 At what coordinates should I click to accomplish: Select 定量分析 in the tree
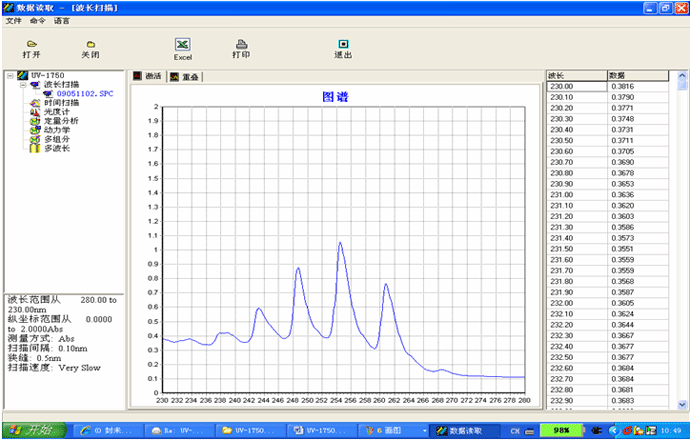[x=61, y=121]
